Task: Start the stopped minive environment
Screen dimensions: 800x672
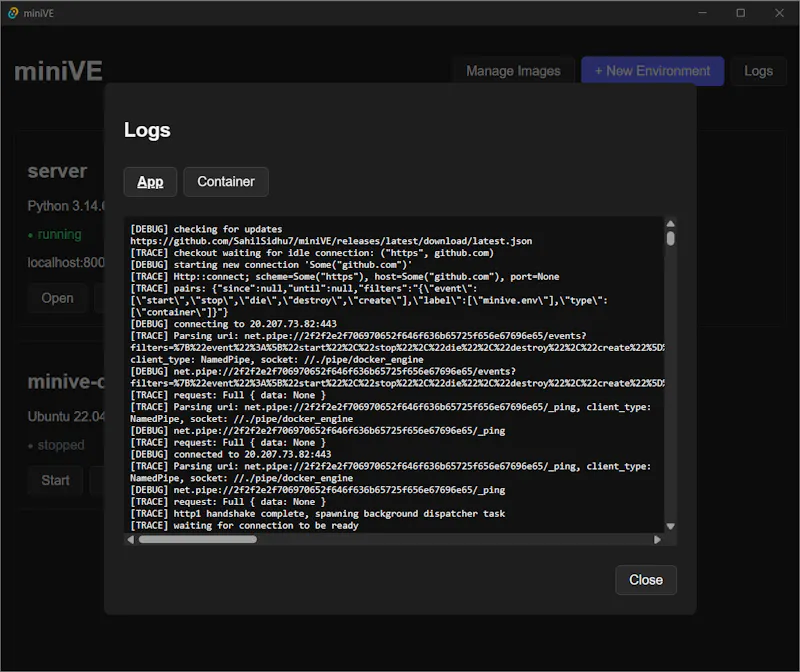Action: tap(55, 480)
